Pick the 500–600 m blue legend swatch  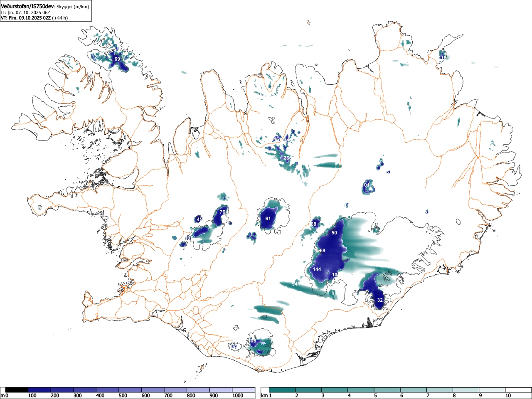[130, 390]
